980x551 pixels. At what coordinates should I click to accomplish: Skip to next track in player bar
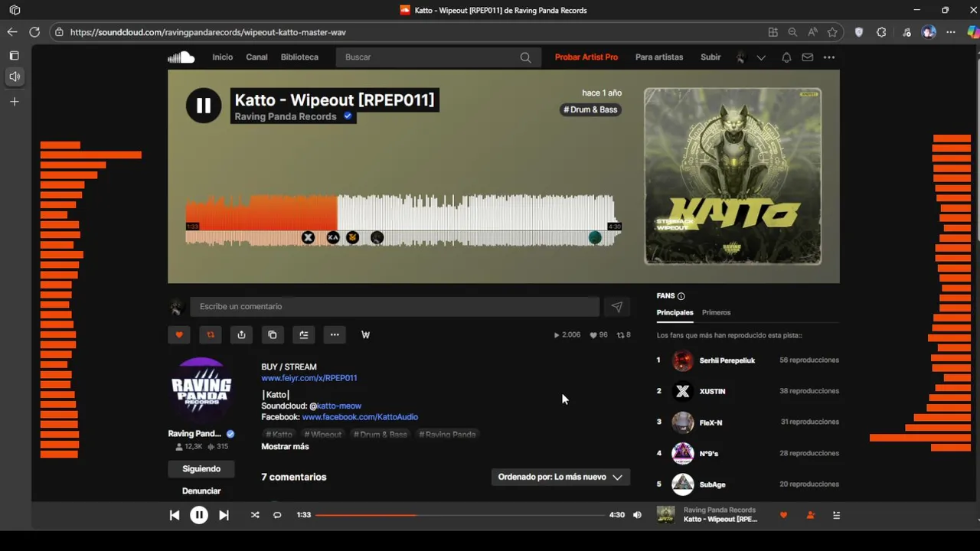224,515
